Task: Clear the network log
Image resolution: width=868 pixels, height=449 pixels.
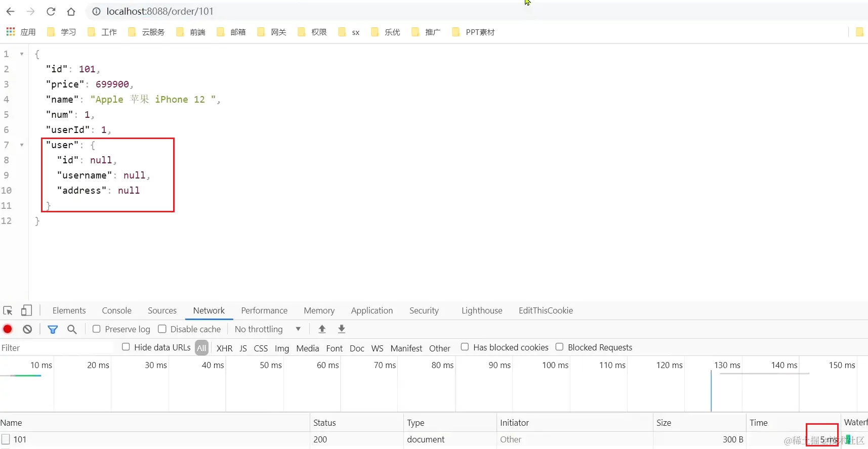Action: (27, 329)
